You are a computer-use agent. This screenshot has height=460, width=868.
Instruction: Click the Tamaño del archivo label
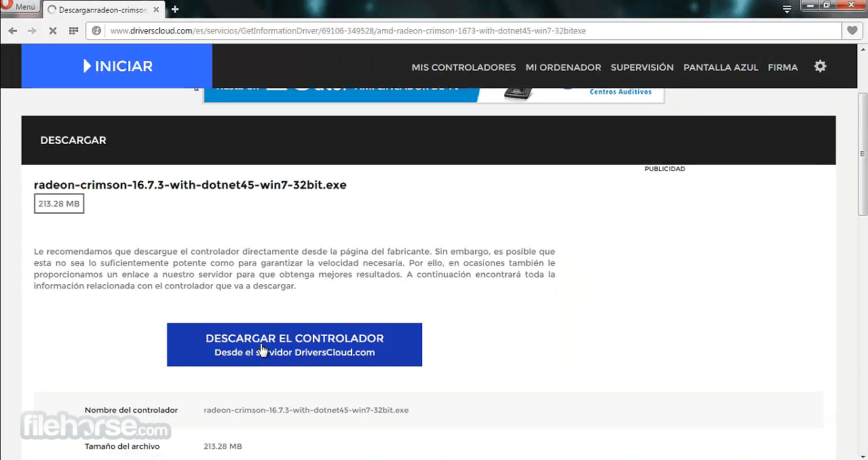tap(122, 446)
